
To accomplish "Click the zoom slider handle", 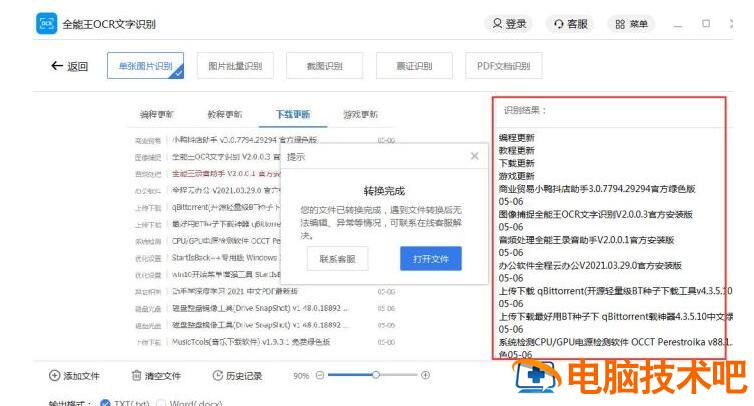I will point(376,375).
